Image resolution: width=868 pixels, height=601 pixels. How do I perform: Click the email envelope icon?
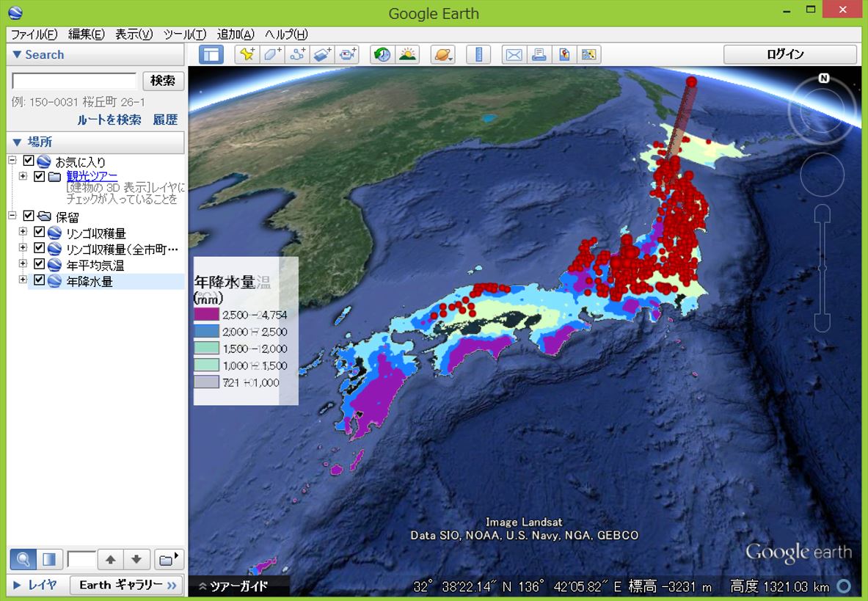514,54
